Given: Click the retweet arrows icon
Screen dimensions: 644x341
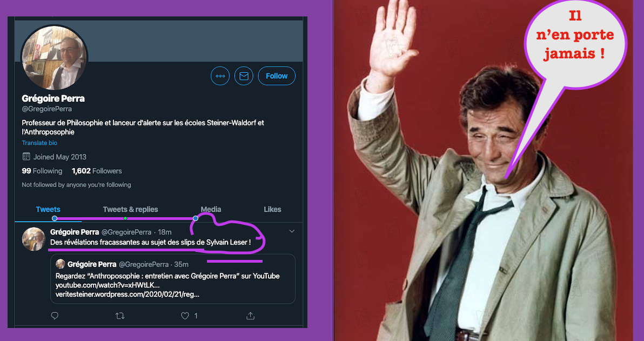Looking at the screenshot, I should point(120,316).
